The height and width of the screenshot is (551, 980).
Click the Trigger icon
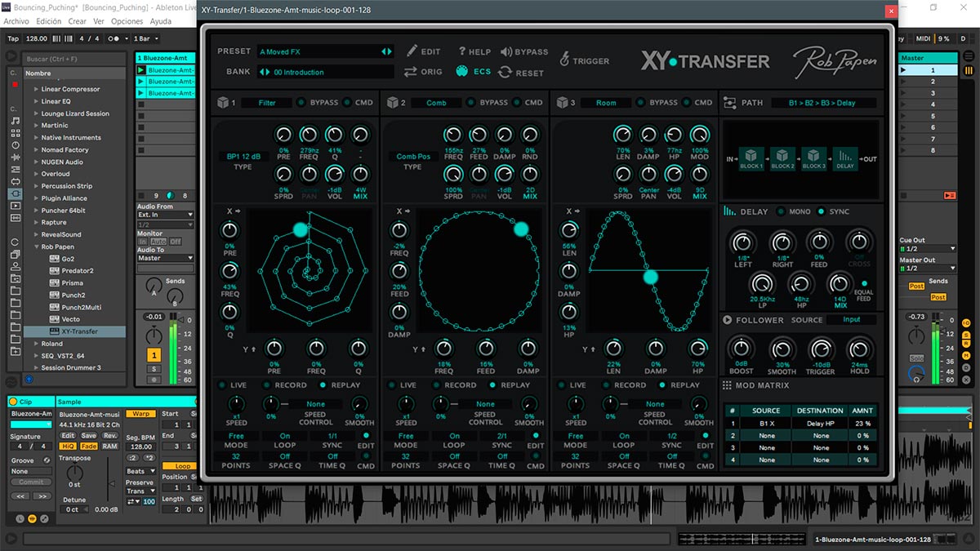pyautogui.click(x=564, y=59)
